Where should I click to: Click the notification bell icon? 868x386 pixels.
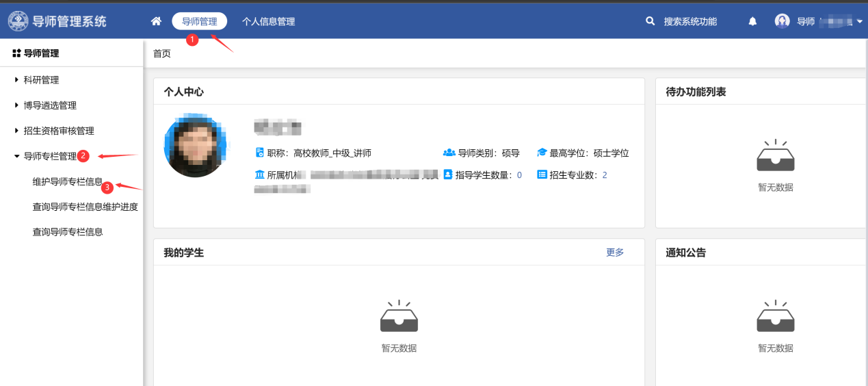752,21
